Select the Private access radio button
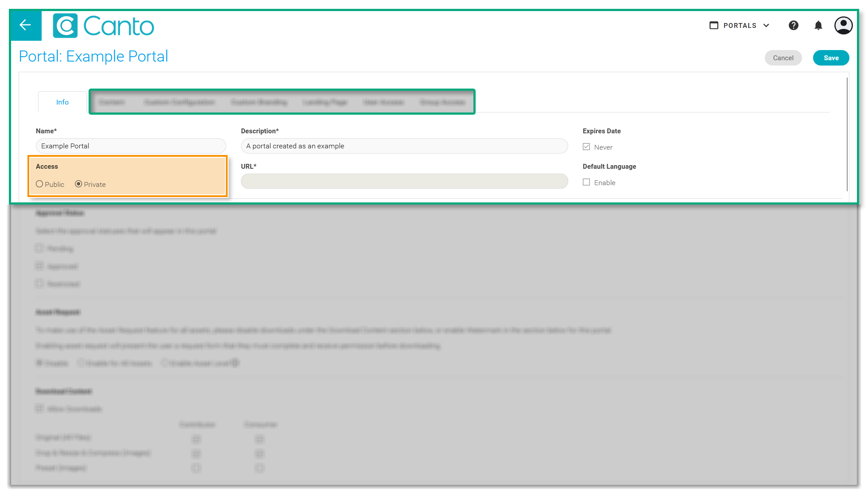Screen dimensions: 868x496 (78, 184)
